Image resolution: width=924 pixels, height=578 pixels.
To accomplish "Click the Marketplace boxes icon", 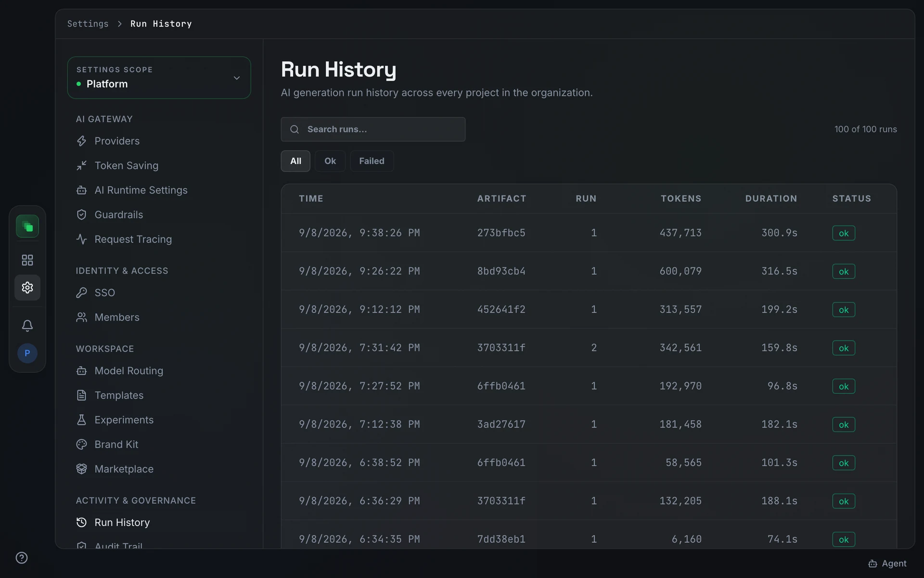I will [x=82, y=469].
